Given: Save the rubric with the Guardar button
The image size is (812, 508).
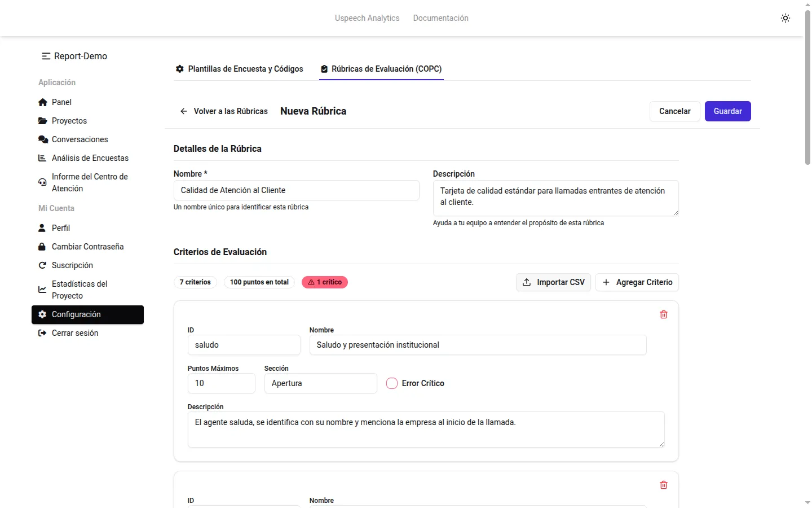Looking at the screenshot, I should coord(728,111).
